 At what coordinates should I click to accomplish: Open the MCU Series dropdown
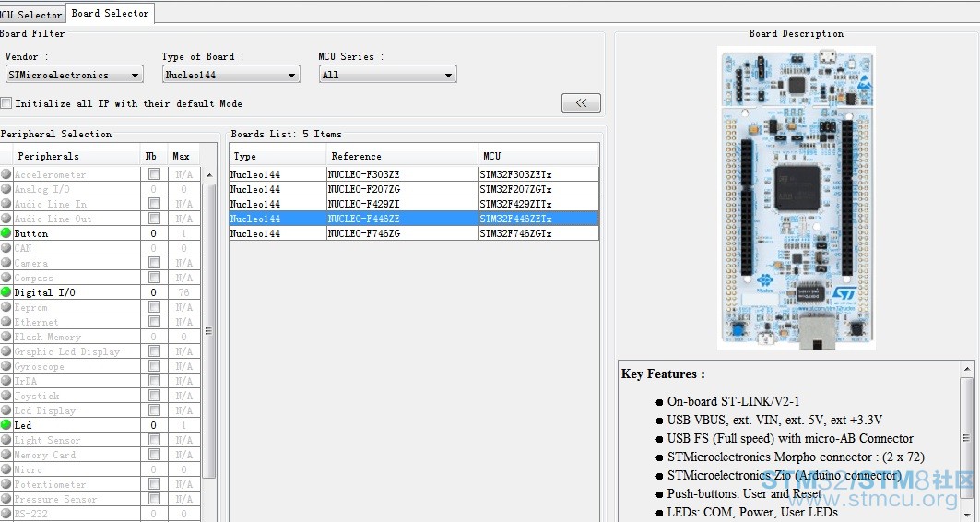click(387, 75)
